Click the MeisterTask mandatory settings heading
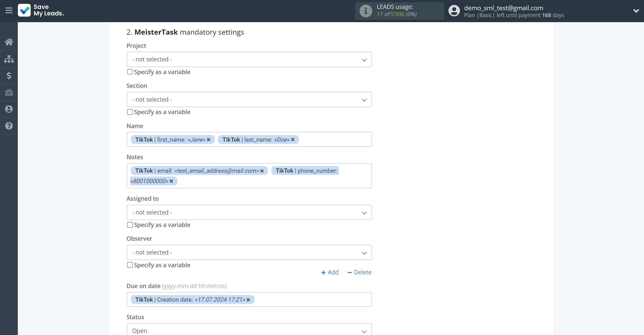Screen dimensions: 644x335 pyautogui.click(x=185, y=32)
